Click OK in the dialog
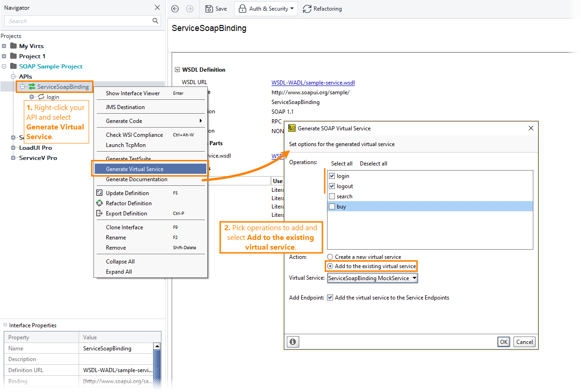 (x=504, y=342)
